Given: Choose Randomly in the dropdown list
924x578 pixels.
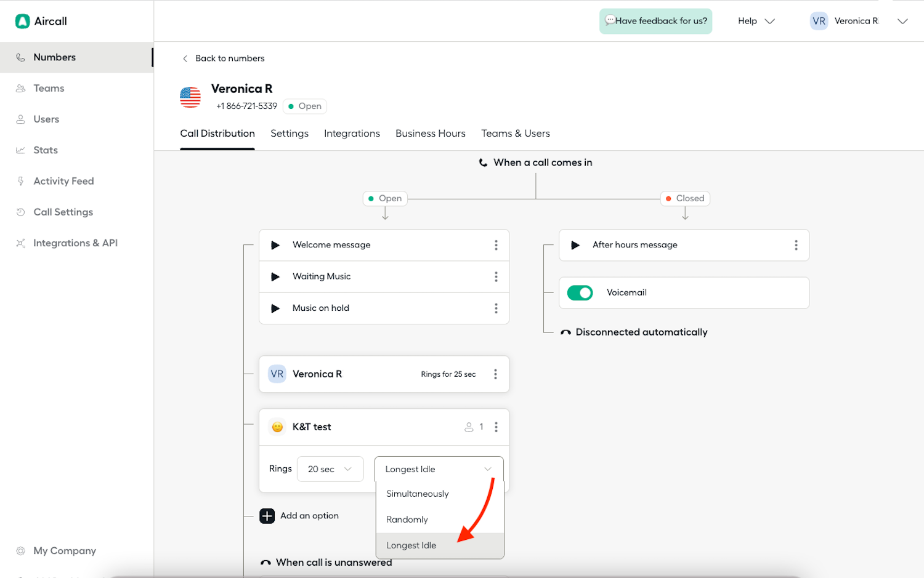Looking at the screenshot, I should [407, 520].
